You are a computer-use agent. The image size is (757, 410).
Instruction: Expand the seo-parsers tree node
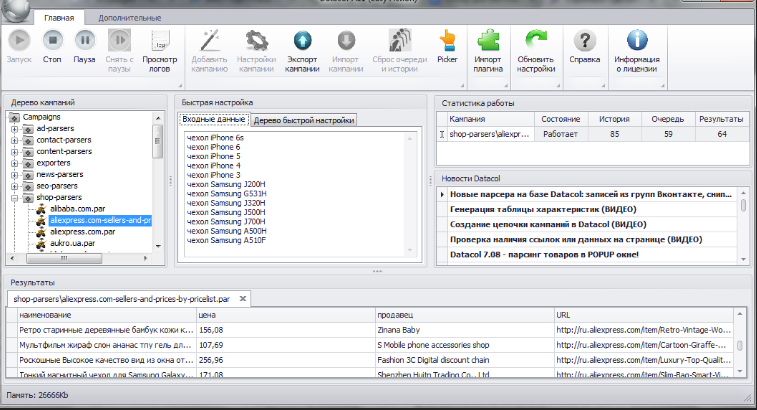(x=14, y=186)
